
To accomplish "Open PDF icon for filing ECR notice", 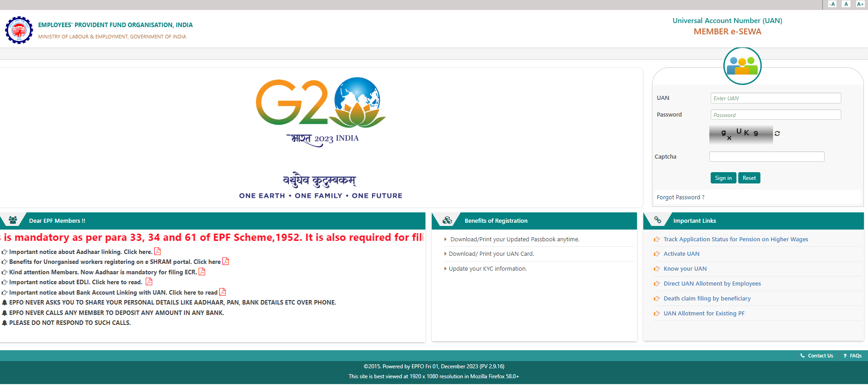I will [x=202, y=272].
